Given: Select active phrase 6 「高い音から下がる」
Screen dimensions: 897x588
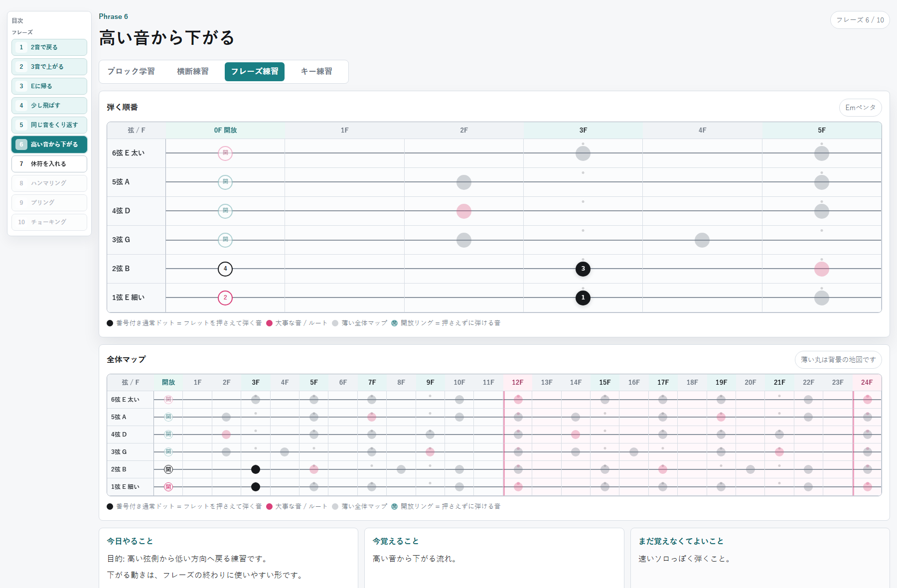Looking at the screenshot, I should pos(49,145).
